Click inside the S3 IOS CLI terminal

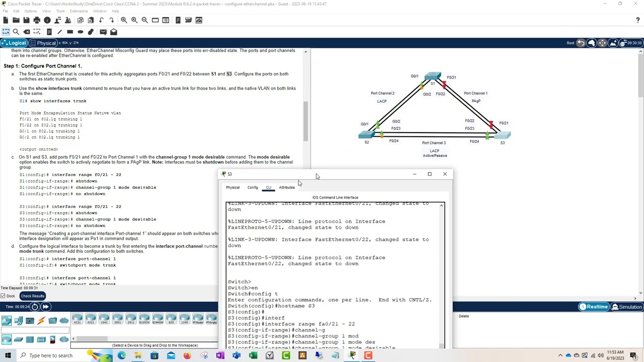coord(333,275)
